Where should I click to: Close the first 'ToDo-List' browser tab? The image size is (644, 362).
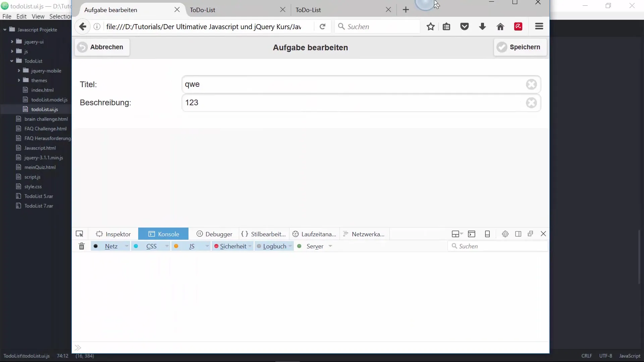pyautogui.click(x=283, y=10)
